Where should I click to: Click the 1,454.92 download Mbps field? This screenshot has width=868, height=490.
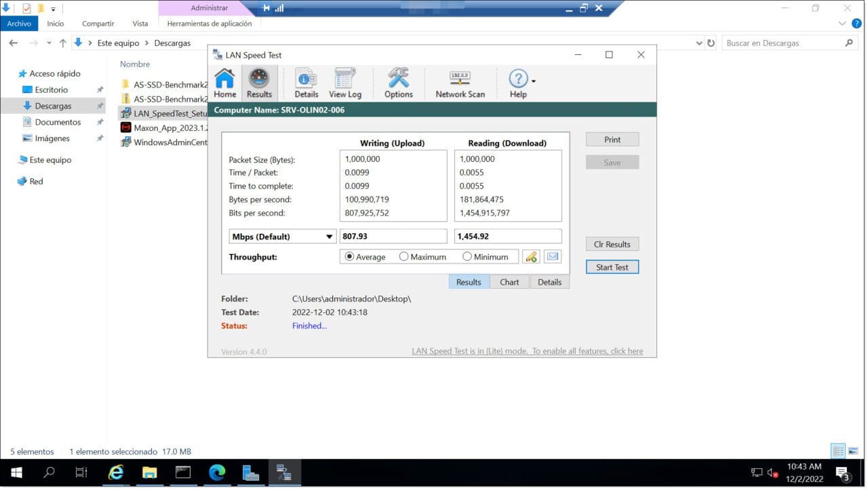tap(508, 237)
